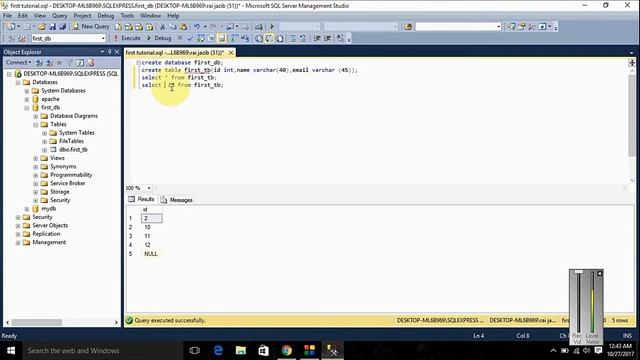
Task: Start the Debug button
Action: tap(159, 38)
